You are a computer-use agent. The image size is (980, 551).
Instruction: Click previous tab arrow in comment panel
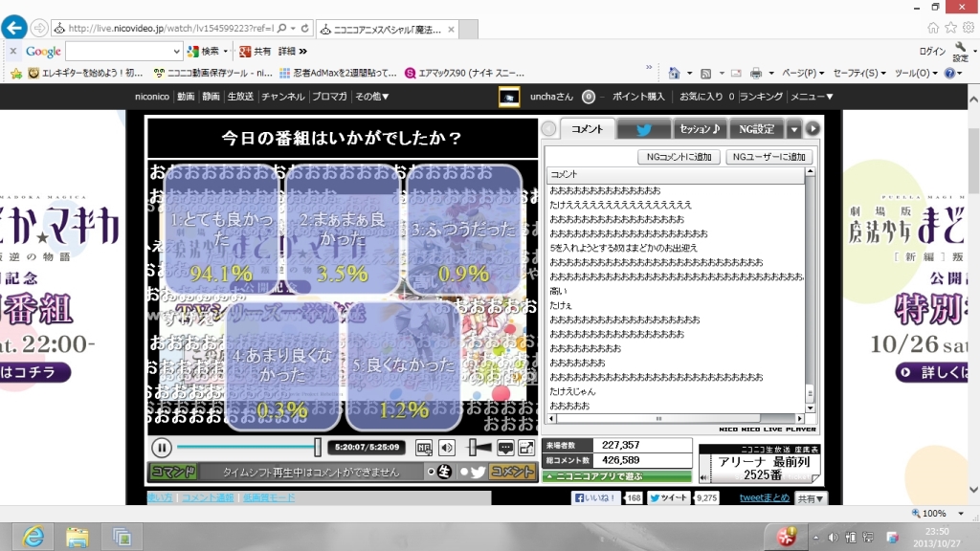[x=548, y=129]
